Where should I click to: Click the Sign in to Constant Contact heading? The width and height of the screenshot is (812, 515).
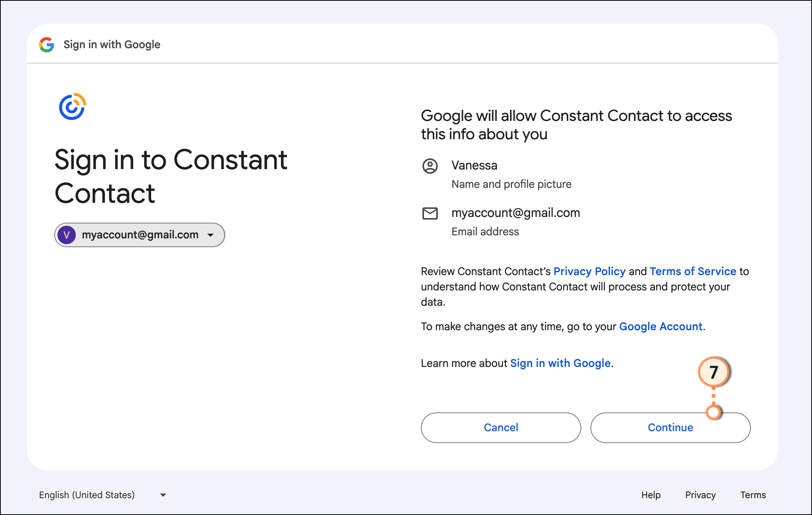coord(171,176)
